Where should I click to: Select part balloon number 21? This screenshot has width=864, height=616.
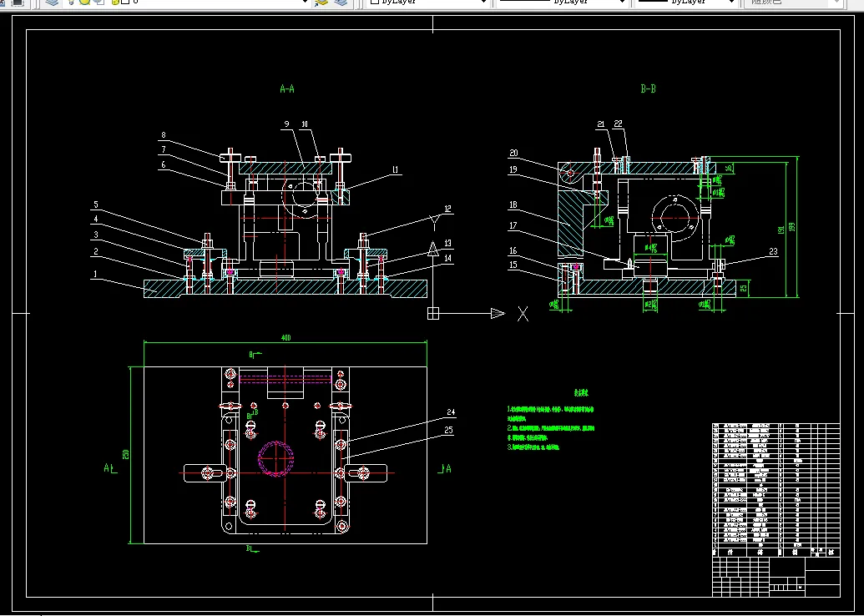(600, 124)
